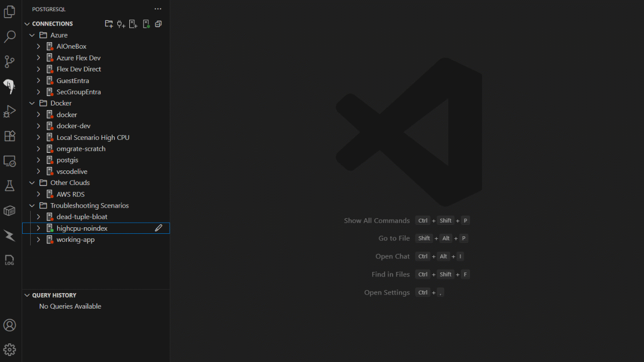Click the server icon beside vscodelive

(50, 171)
